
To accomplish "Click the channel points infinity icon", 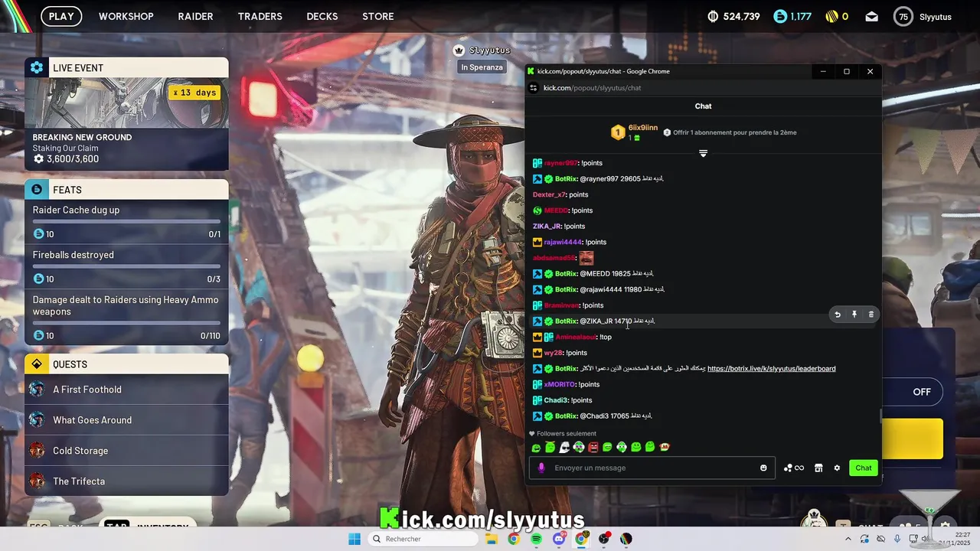I will click(794, 468).
